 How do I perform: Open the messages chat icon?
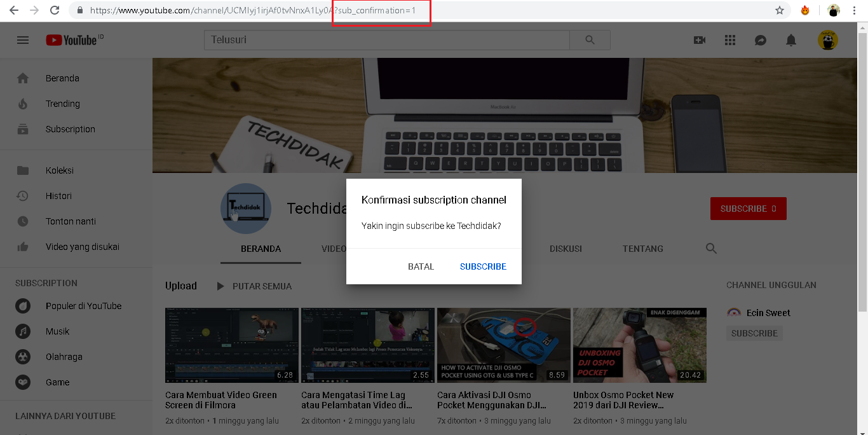click(x=761, y=39)
